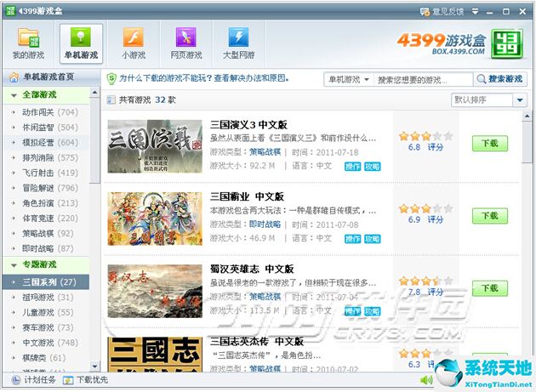Select 棋牌类 (61) topic
The image size is (536, 392).
click(x=46, y=358)
